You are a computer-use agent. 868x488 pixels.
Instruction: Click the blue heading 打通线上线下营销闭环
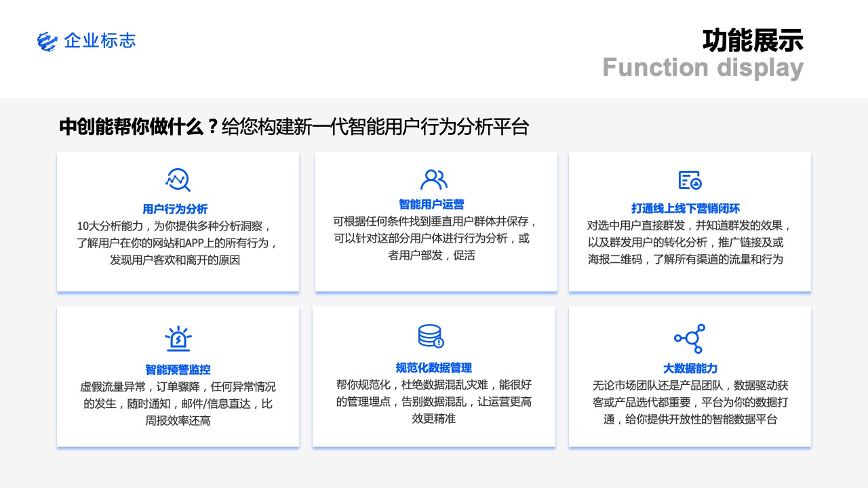[686, 208]
